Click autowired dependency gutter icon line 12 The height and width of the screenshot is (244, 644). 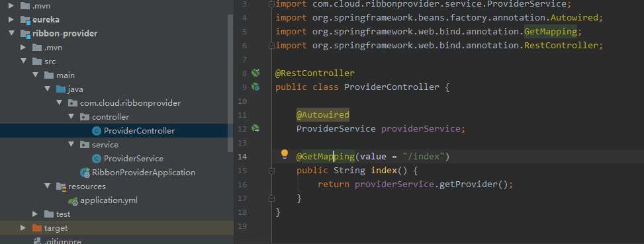pyautogui.click(x=255, y=129)
